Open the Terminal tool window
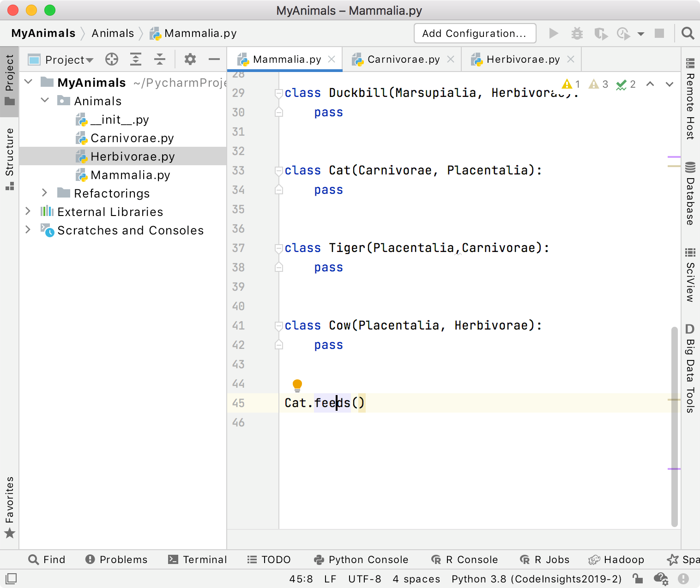Screen dimensions: 700x588 [x=198, y=559]
